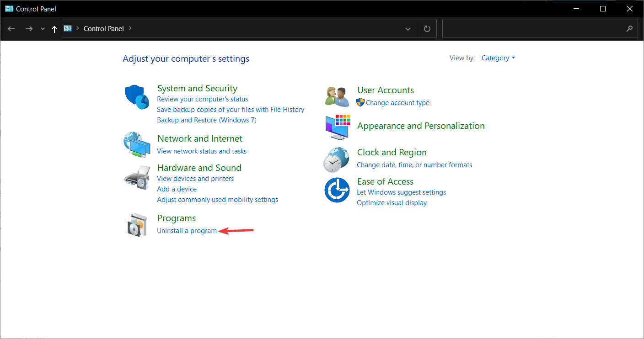The height and width of the screenshot is (339, 644).
Task: Open View network status and tasks
Action: coord(202,151)
